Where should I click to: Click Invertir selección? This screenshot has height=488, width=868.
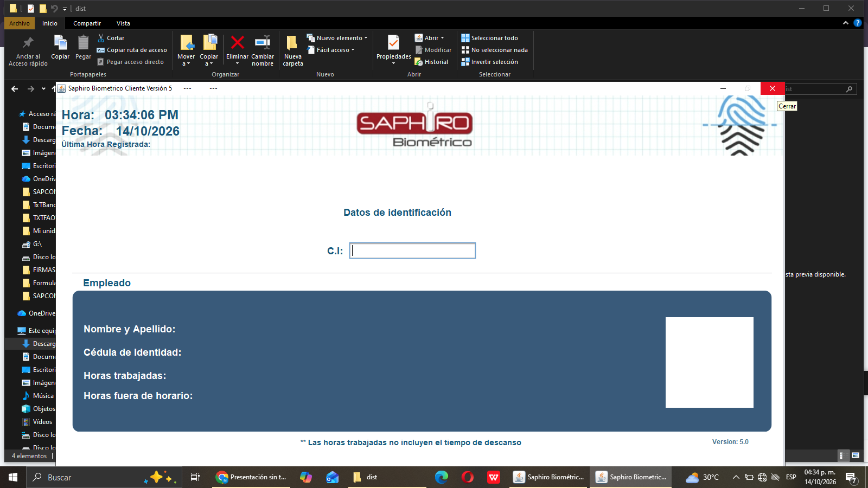tap(489, 62)
